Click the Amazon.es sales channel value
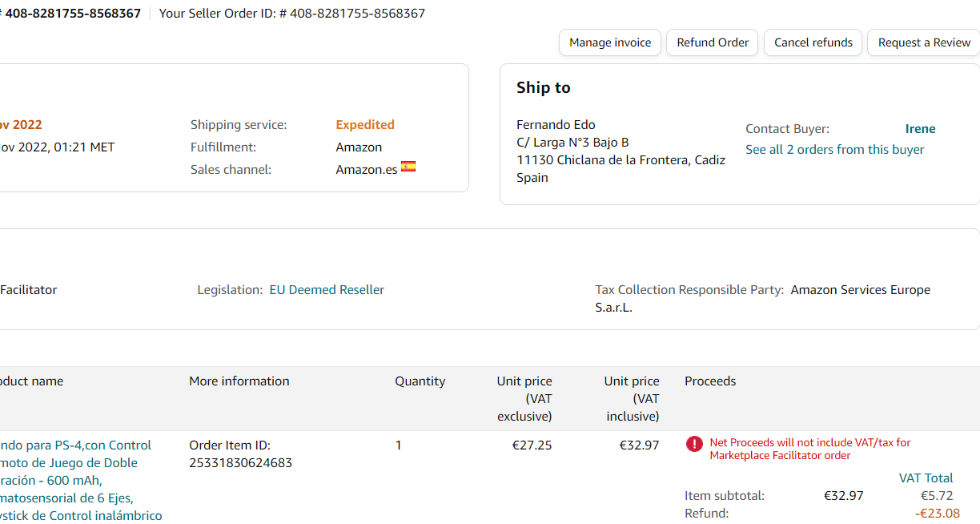The image size is (980, 524). coord(366,170)
